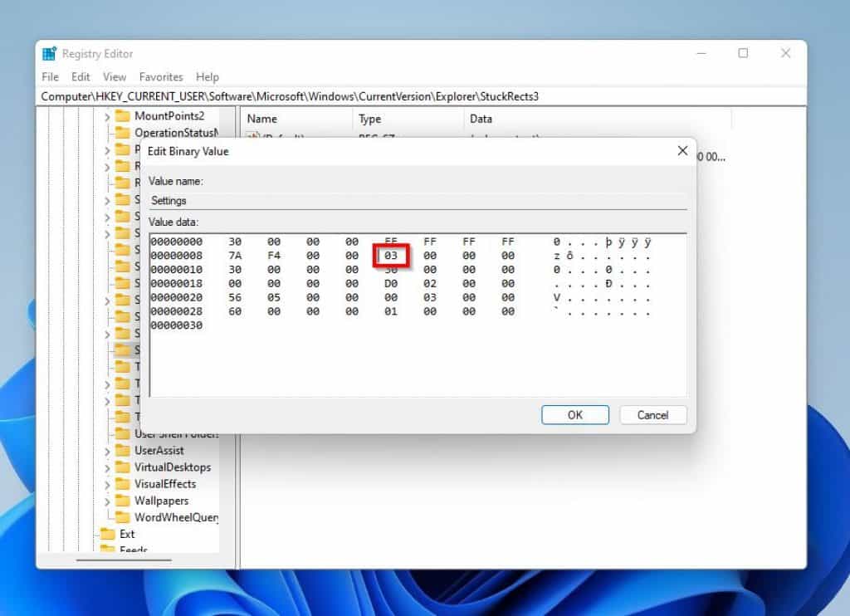
Task: Click byte 05 in row 00000020
Action: click(x=274, y=298)
